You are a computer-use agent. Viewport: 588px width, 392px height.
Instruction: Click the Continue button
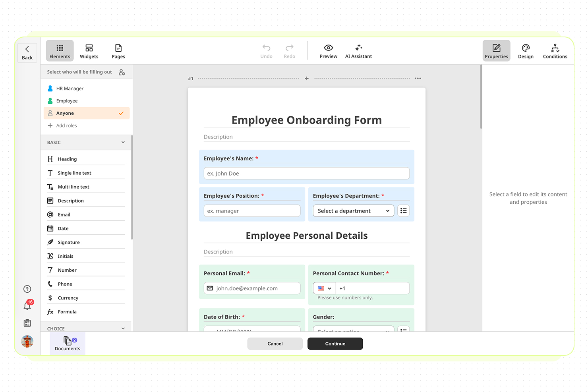point(335,344)
